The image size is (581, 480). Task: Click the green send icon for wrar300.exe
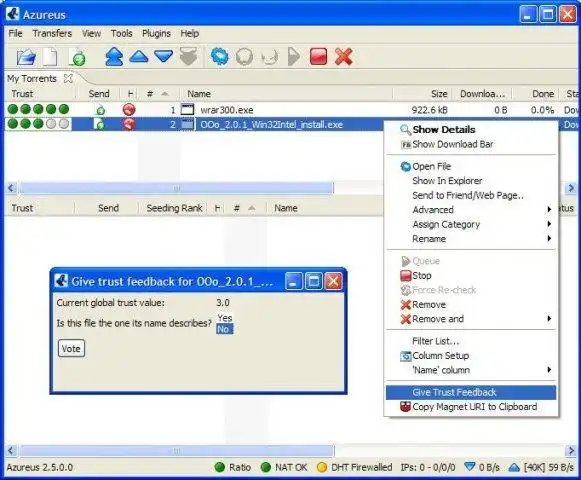[x=100, y=110]
